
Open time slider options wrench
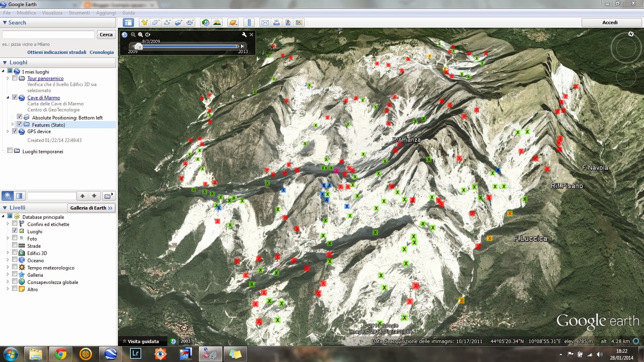coord(244,35)
